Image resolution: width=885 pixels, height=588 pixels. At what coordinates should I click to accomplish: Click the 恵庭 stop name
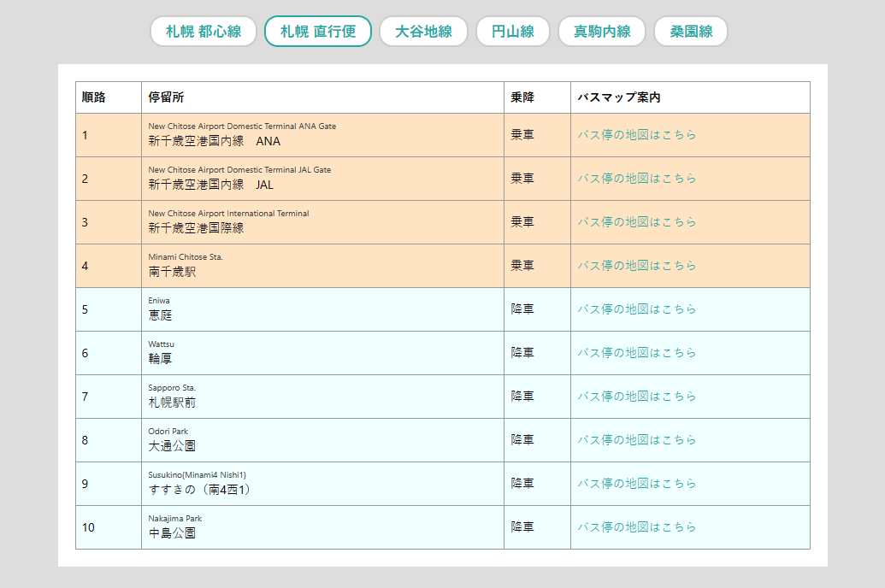click(x=160, y=315)
